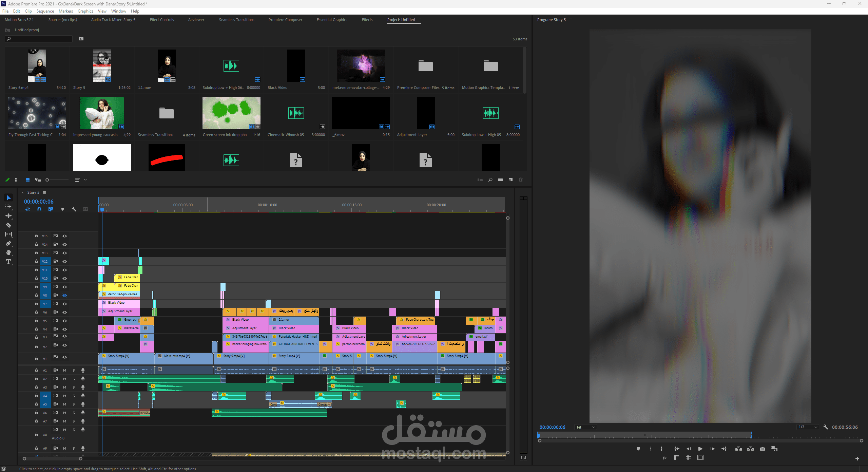Toggle visibility of track V8
This screenshot has height=472, width=868.
point(64,295)
